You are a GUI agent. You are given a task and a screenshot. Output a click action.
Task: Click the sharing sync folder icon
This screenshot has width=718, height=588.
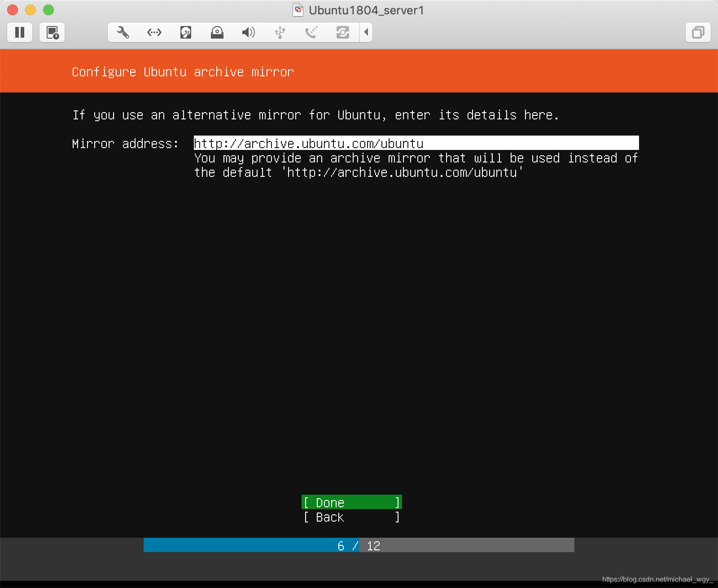(x=343, y=32)
